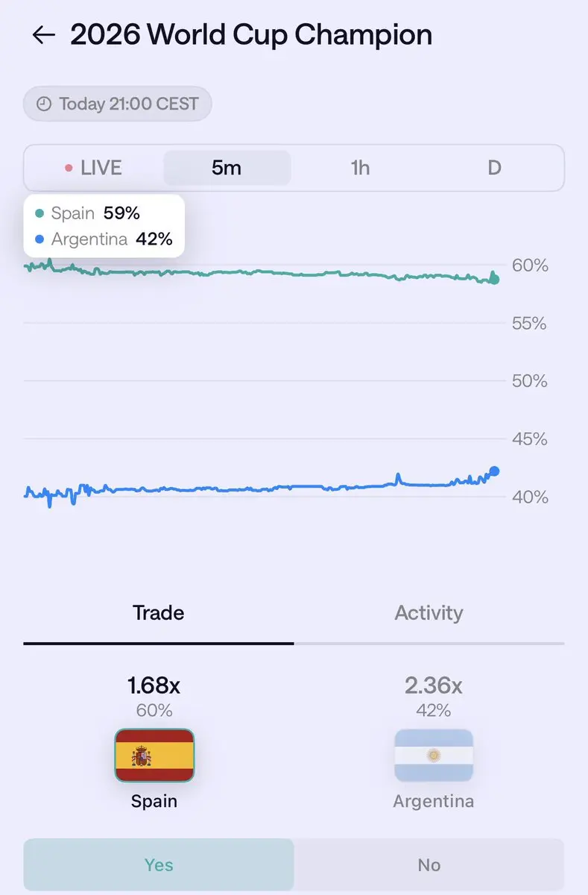Tap the Spain 1.68x odds
The width and height of the screenshot is (588, 895).
(154, 685)
